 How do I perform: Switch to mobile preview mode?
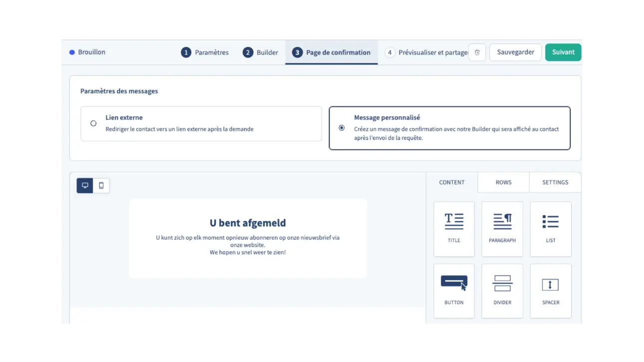(x=101, y=186)
